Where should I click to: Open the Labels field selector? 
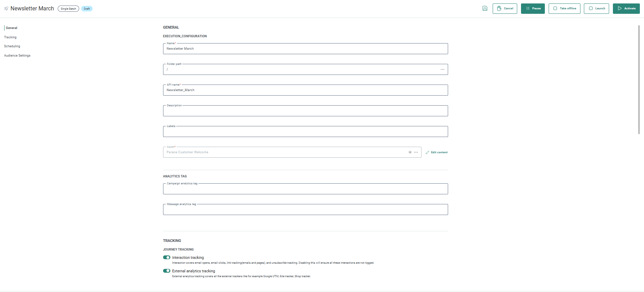305,132
